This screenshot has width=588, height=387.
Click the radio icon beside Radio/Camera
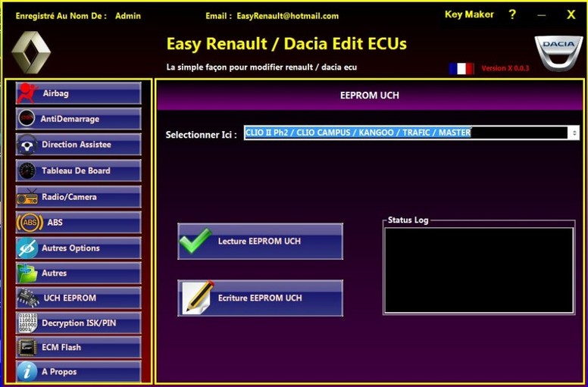pos(27,198)
